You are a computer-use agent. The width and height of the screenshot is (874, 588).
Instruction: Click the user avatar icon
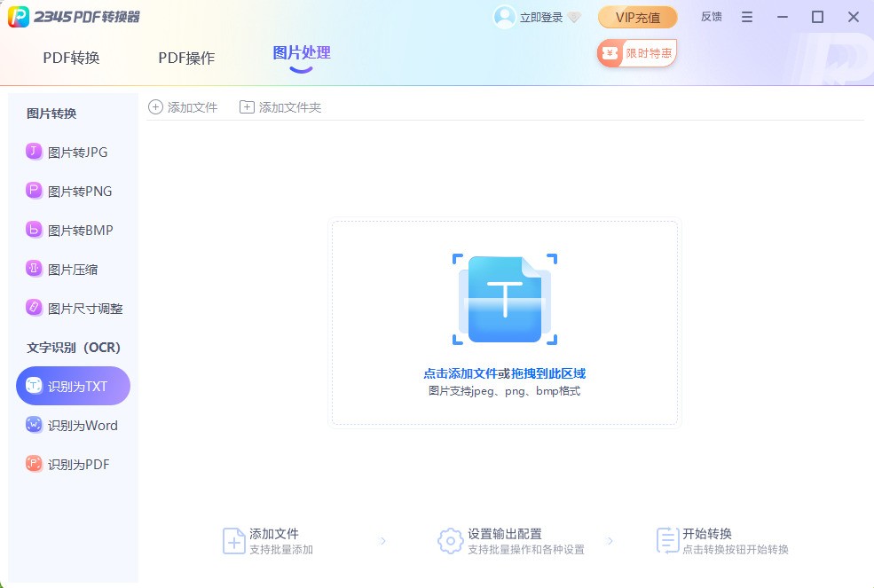(x=504, y=16)
